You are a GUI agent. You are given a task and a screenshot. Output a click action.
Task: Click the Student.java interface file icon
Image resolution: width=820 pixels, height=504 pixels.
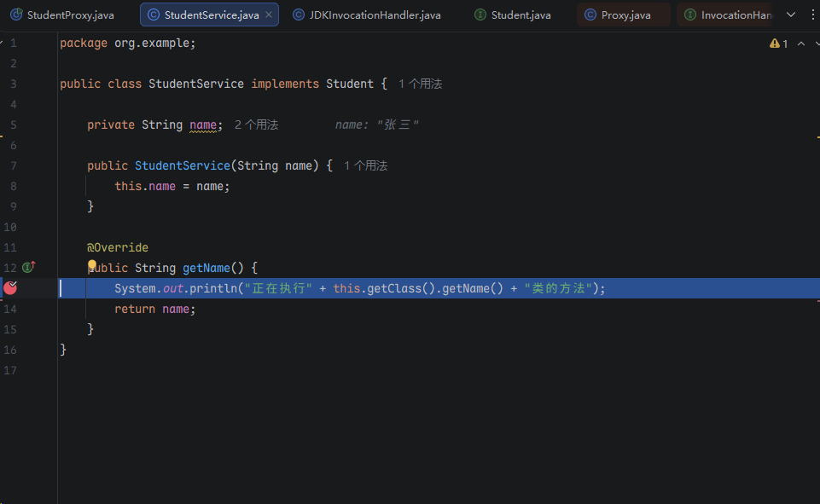tap(480, 15)
